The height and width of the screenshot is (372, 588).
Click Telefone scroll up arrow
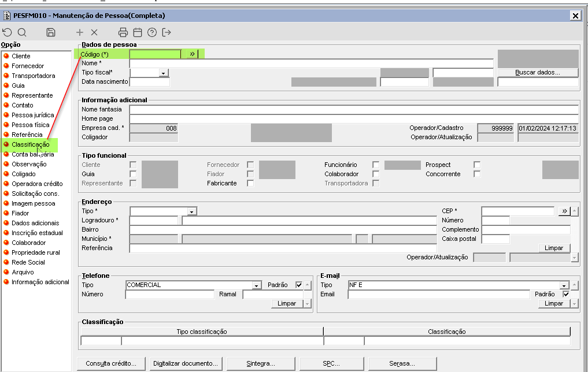tap(308, 285)
